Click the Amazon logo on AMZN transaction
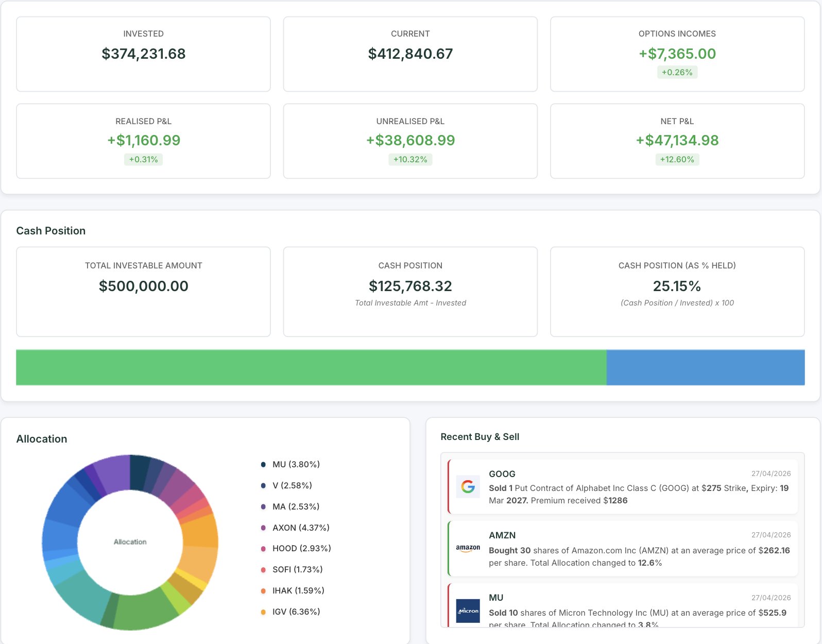This screenshot has width=822, height=644. (x=468, y=548)
